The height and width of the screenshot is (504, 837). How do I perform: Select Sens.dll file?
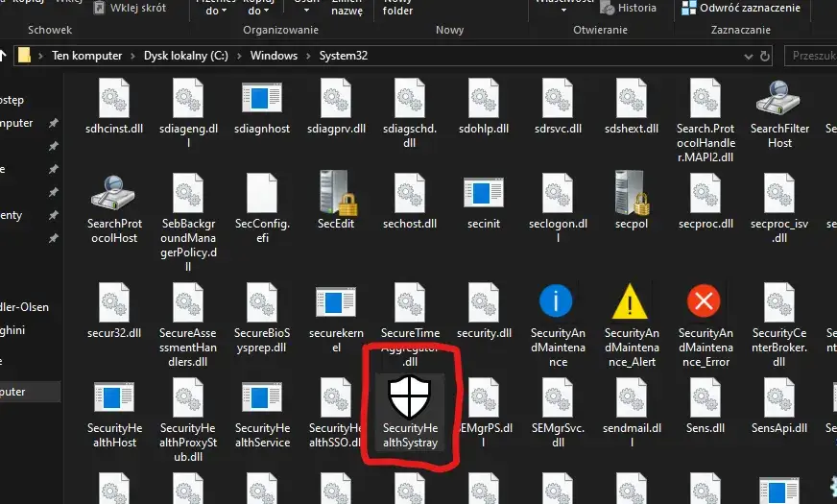(x=705, y=406)
